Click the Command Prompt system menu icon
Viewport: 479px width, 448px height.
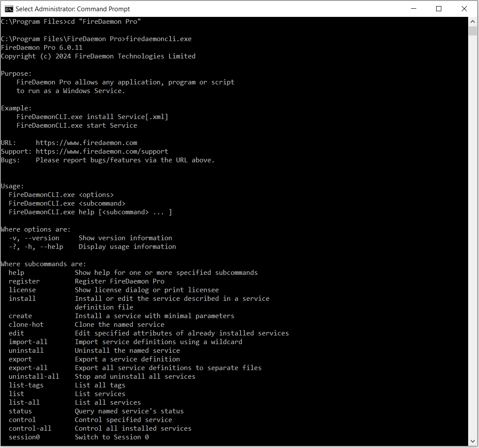tap(9, 9)
